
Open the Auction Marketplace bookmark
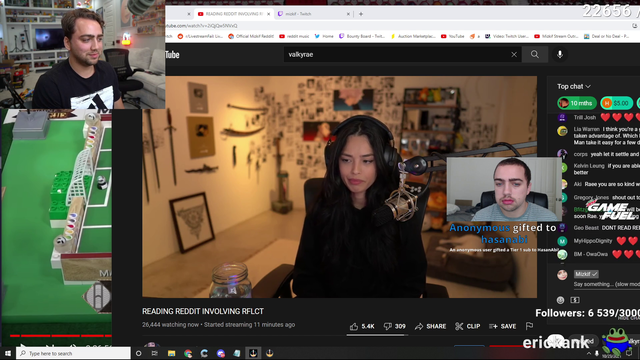[x=413, y=36]
